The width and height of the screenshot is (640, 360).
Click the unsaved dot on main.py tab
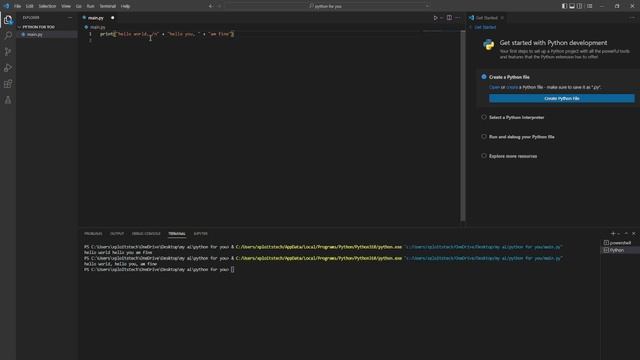click(x=113, y=18)
